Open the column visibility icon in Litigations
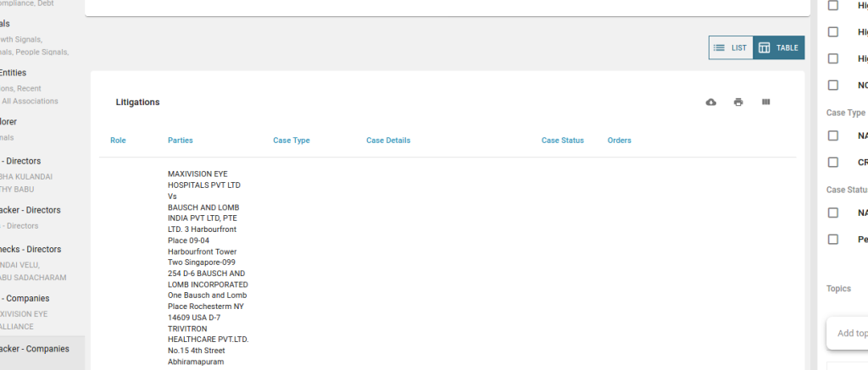This screenshot has width=868, height=370. (766, 102)
